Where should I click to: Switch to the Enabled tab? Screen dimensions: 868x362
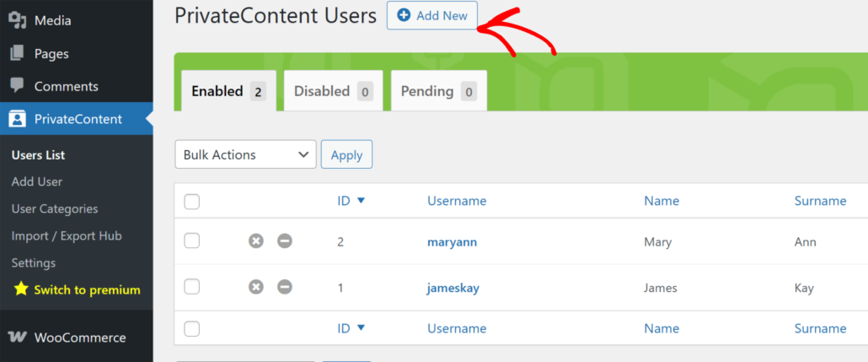click(228, 91)
